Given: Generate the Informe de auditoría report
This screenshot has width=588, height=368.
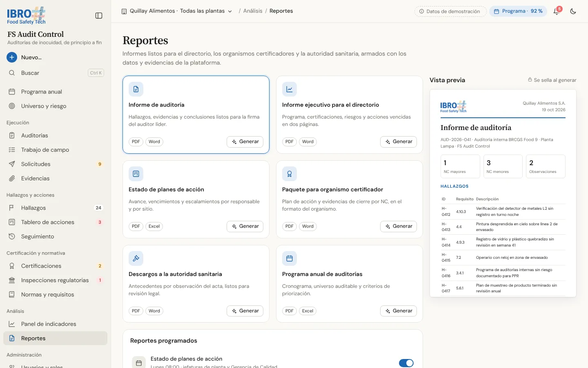Looking at the screenshot, I should point(245,141).
